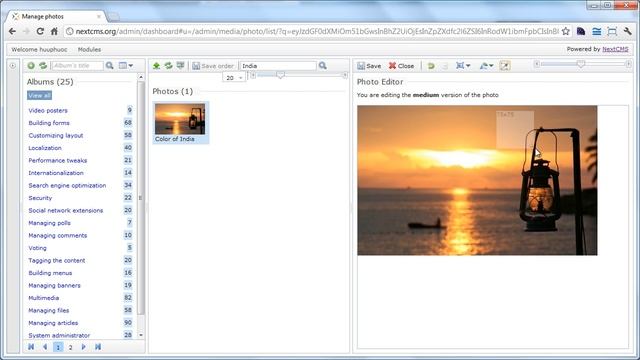Open the Social network extensions album
This screenshot has height=360, width=640.
[66, 211]
